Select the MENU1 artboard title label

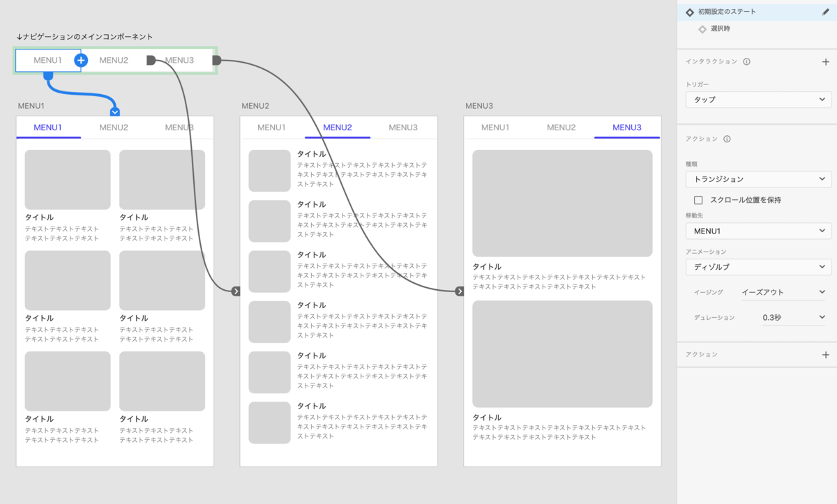(x=31, y=106)
